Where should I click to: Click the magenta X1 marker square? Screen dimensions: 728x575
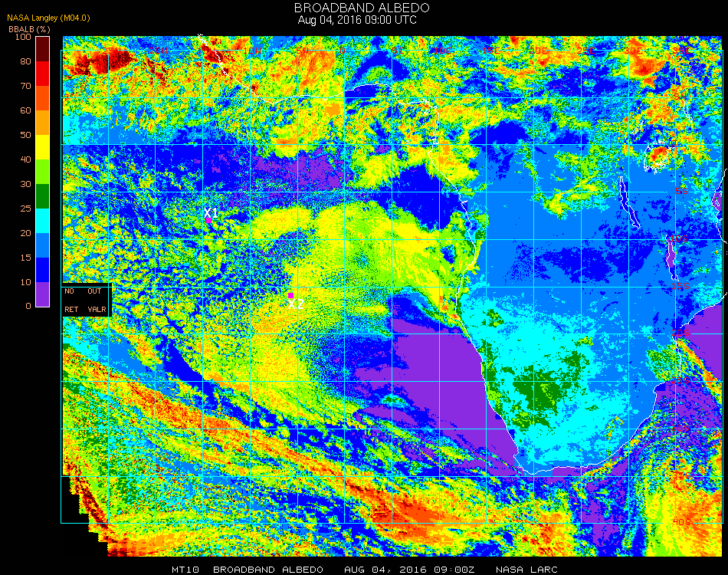pos(209,221)
